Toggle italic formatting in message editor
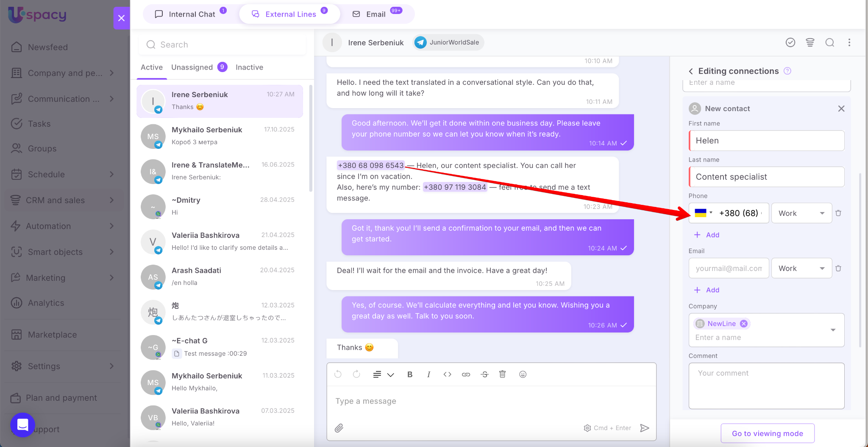 pos(428,374)
